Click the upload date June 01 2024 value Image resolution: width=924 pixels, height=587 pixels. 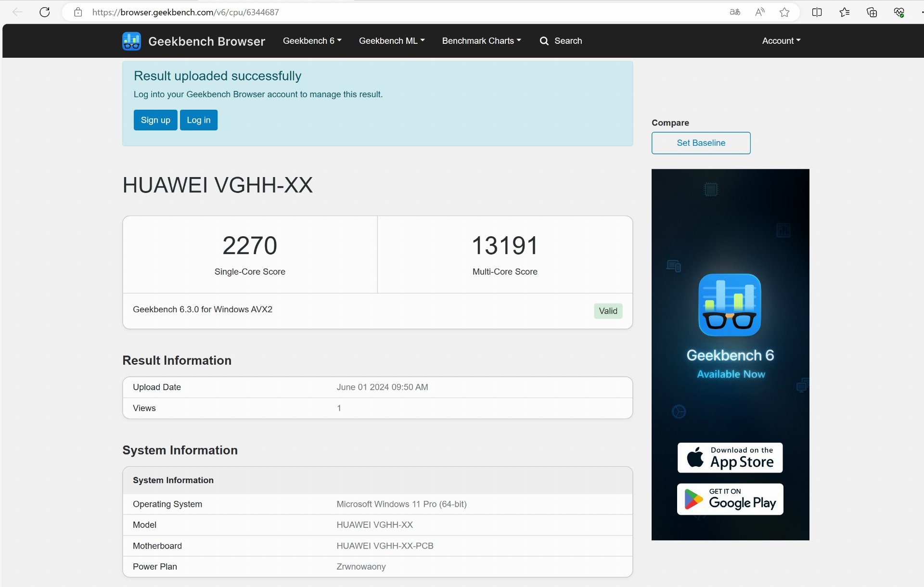(382, 387)
